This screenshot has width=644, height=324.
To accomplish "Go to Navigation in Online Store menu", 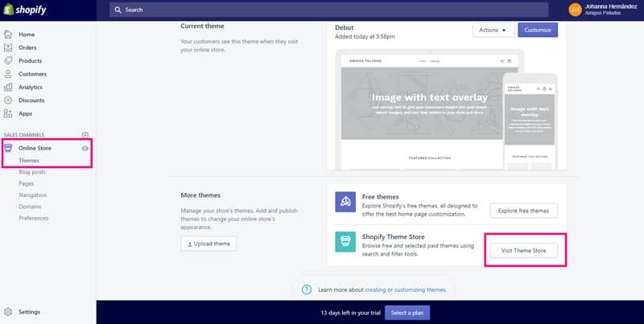I will [x=32, y=195].
